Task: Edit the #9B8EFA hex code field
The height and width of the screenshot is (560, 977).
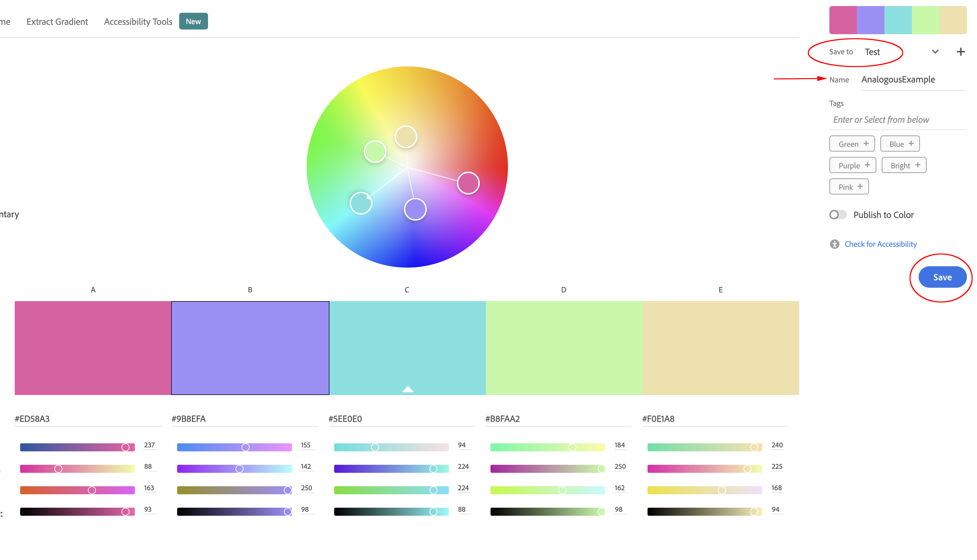Action: click(215, 419)
